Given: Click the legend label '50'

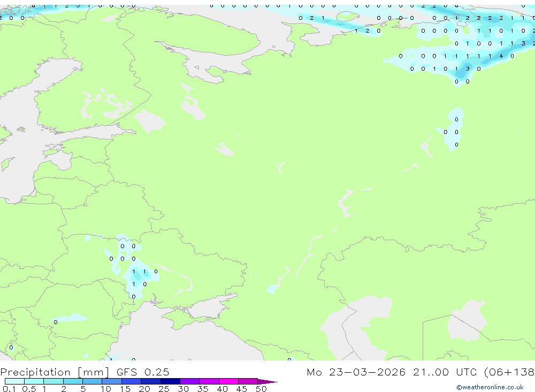Looking at the screenshot, I should click(x=261, y=389).
